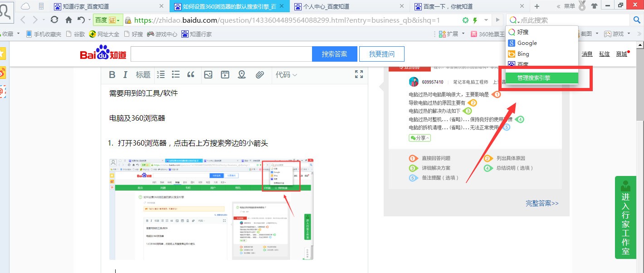
Task: Click the 搜索答案 button
Action: pos(335,54)
